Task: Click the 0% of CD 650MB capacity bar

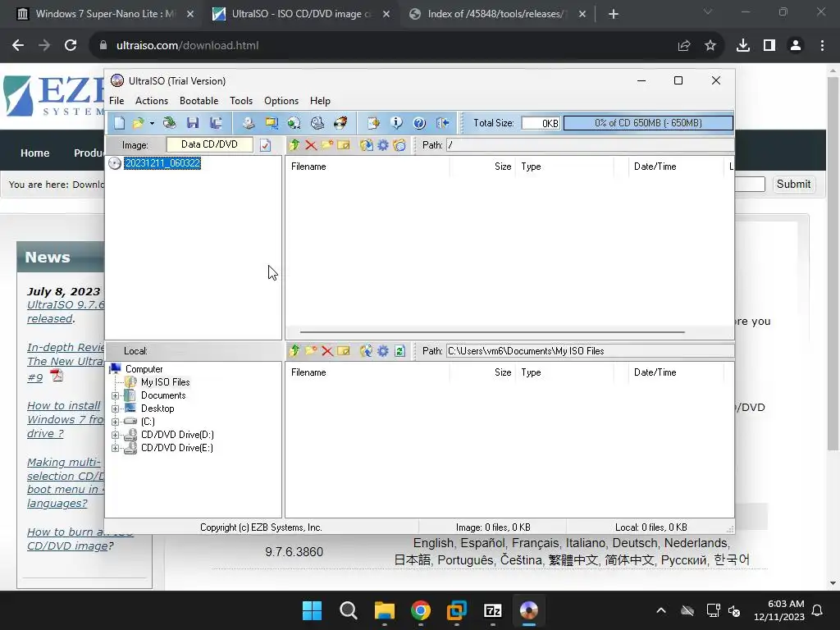Action: (x=648, y=123)
